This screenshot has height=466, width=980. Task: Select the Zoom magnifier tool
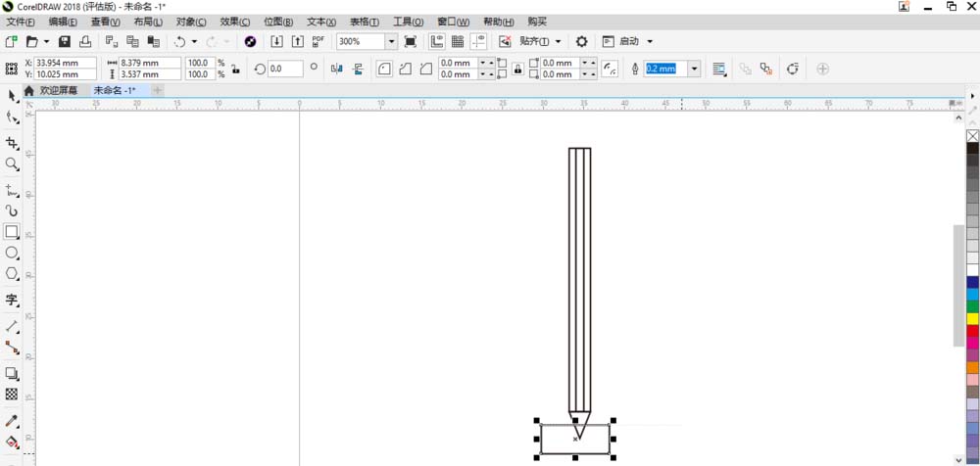click(x=12, y=164)
